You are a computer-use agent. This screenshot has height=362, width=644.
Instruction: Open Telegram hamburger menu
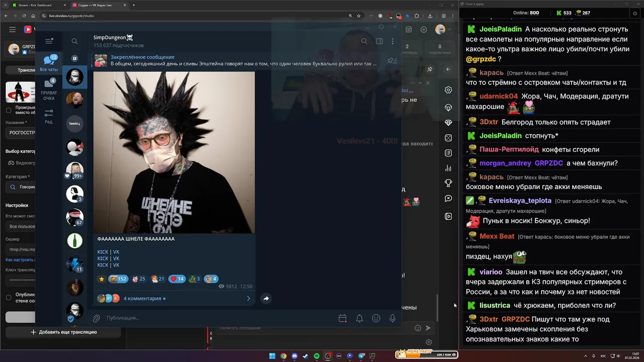tap(49, 41)
